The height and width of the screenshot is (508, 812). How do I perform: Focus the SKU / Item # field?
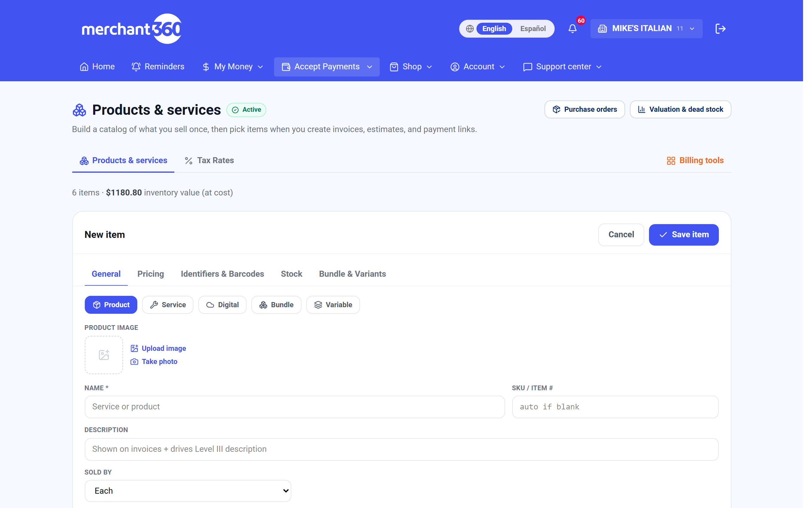pos(615,407)
